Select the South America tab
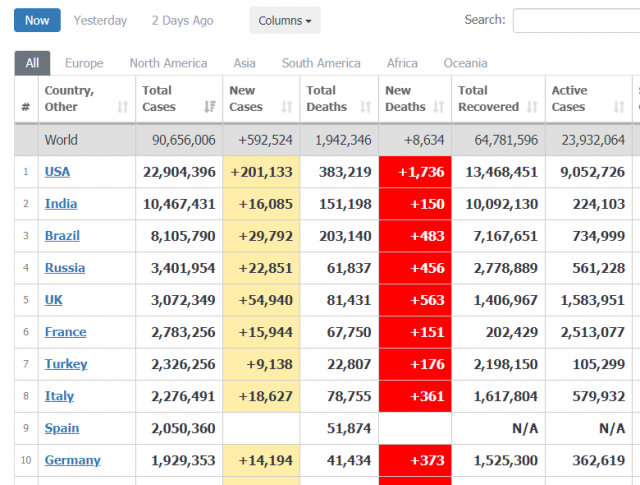 tap(321, 63)
